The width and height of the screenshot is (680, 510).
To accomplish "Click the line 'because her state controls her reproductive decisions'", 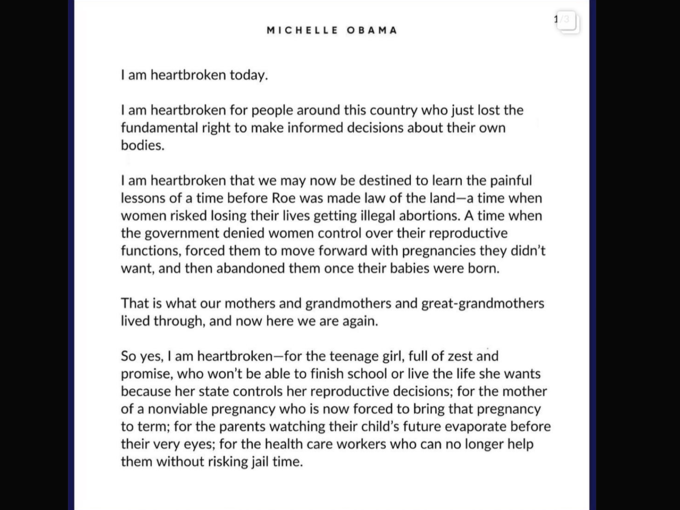I will point(334,391).
